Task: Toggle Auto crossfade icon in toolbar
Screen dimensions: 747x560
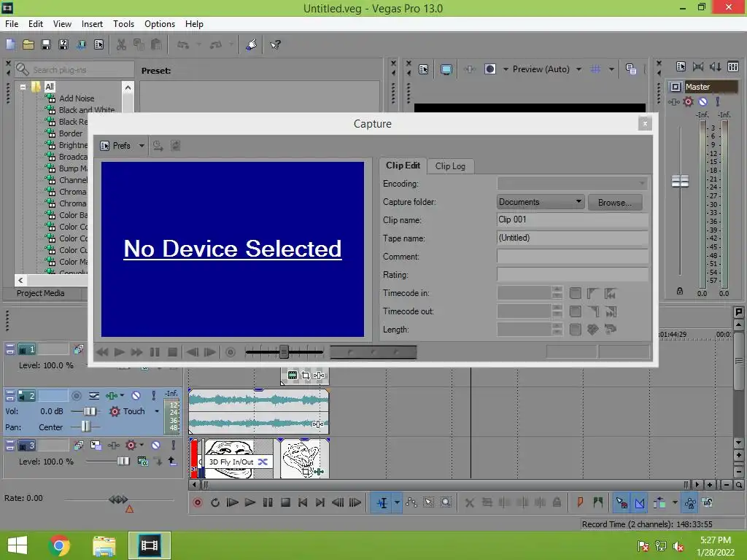Action: (639, 502)
